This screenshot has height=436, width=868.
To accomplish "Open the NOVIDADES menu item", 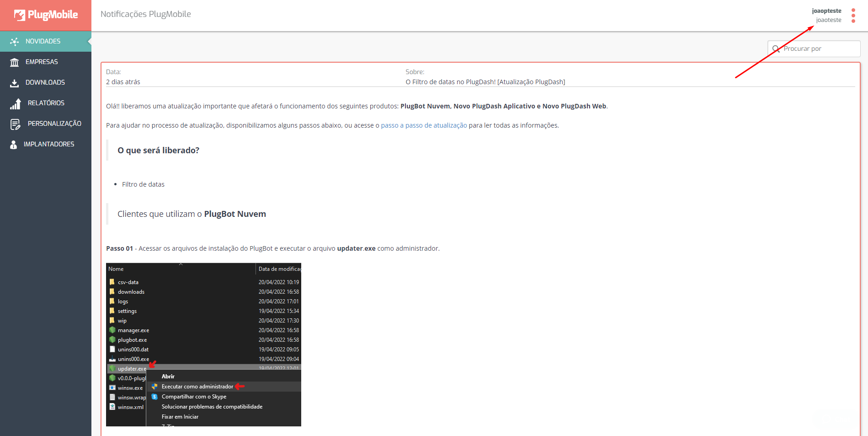I will click(46, 41).
